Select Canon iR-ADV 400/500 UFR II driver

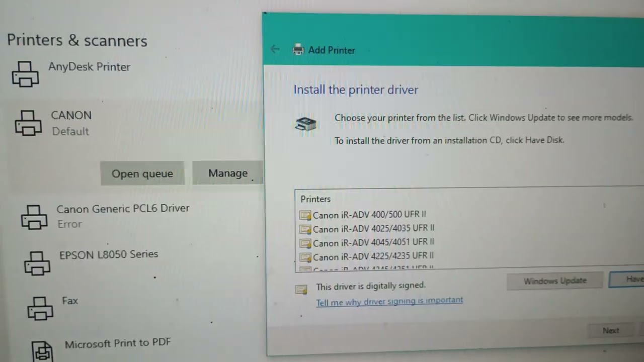click(x=369, y=215)
